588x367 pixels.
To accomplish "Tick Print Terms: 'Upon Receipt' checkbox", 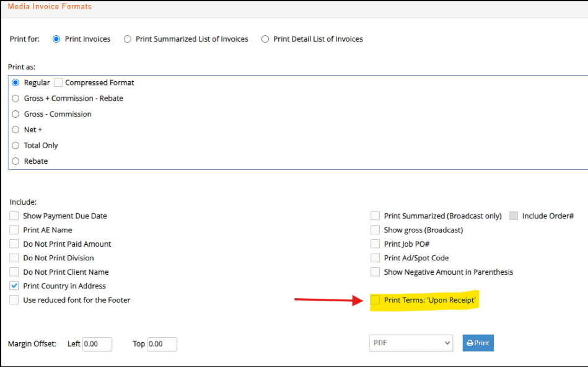I will [375, 300].
